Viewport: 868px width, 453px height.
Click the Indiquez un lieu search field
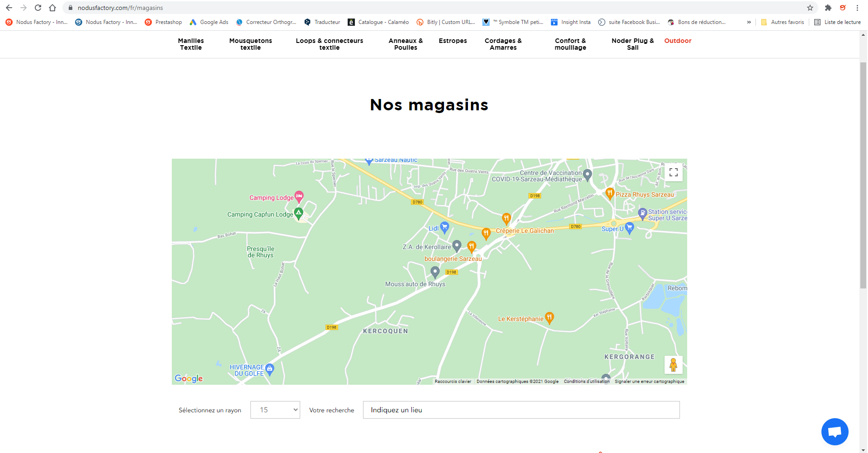(521, 410)
